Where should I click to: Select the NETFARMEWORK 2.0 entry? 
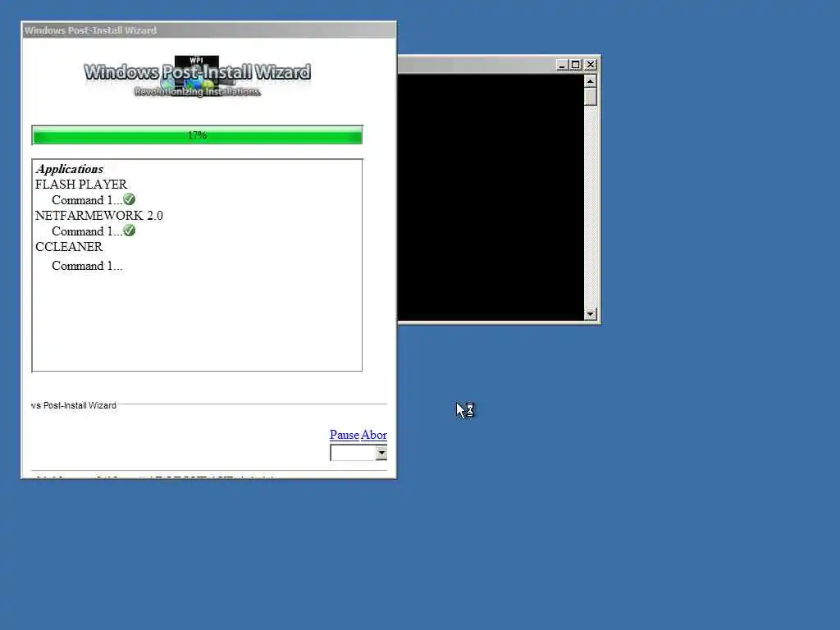tap(99, 216)
